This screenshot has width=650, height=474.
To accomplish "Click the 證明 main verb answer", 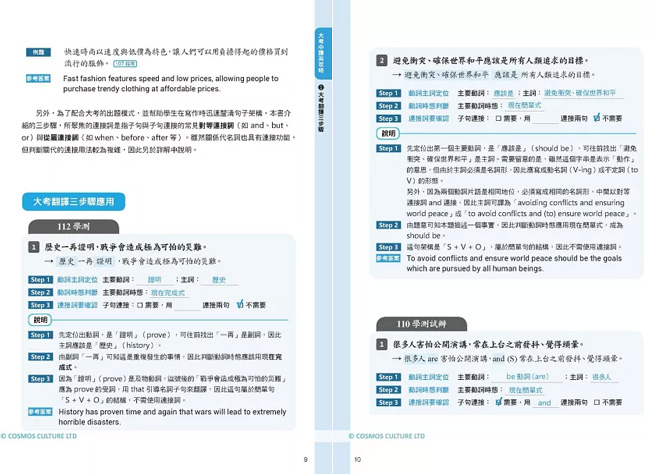I will click(155, 280).
